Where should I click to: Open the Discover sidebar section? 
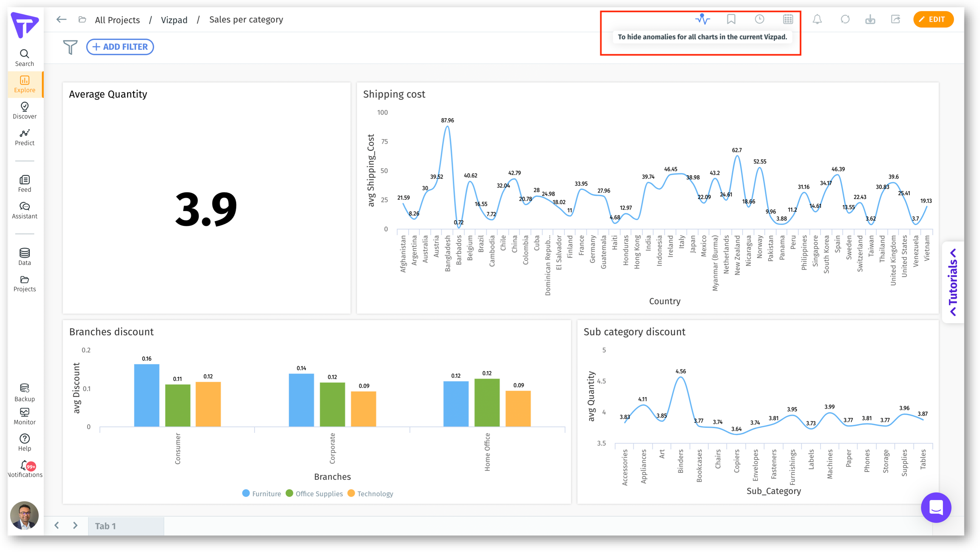coord(25,111)
